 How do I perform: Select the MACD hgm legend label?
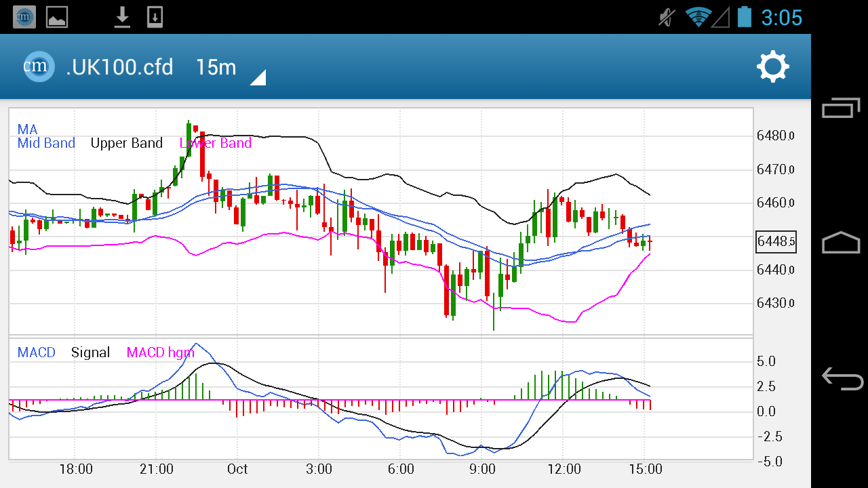pyautogui.click(x=161, y=352)
